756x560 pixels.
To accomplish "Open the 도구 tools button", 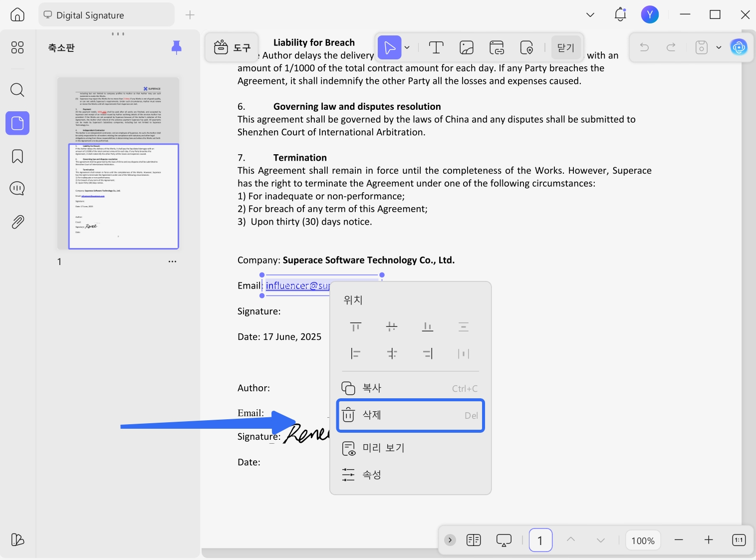I will (x=232, y=48).
